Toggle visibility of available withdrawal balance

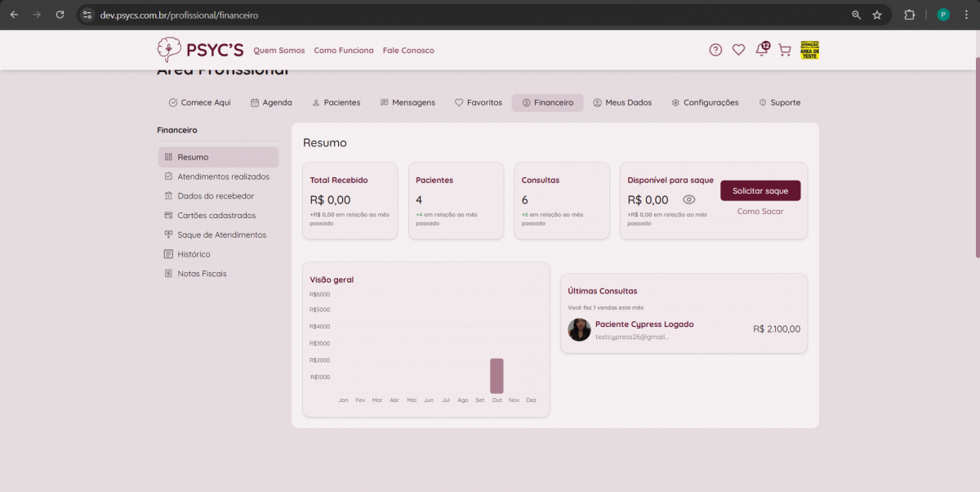point(688,199)
